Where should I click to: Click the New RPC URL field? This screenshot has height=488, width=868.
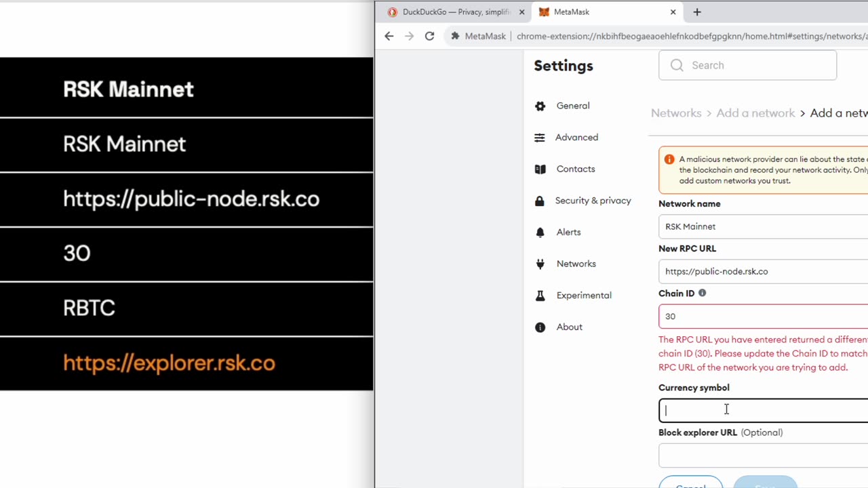tap(764, 271)
